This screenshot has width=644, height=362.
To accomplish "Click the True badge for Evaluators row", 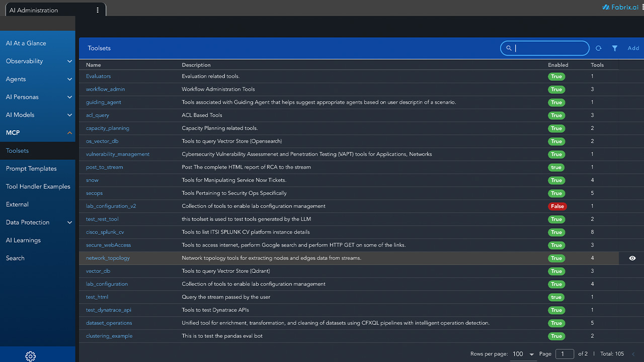I will tap(556, 76).
